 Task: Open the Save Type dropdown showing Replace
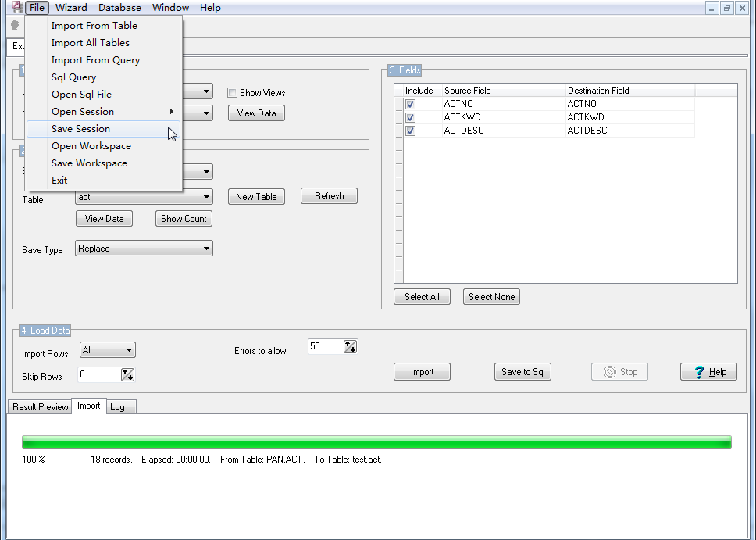(x=144, y=249)
